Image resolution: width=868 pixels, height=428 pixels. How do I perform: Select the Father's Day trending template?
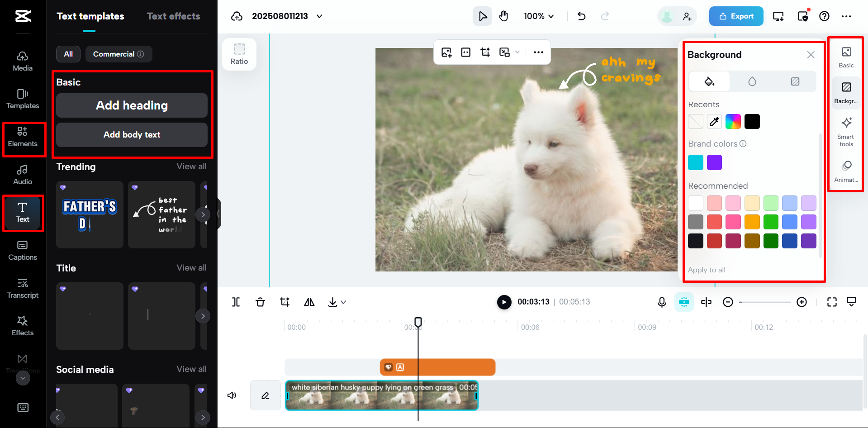point(90,214)
